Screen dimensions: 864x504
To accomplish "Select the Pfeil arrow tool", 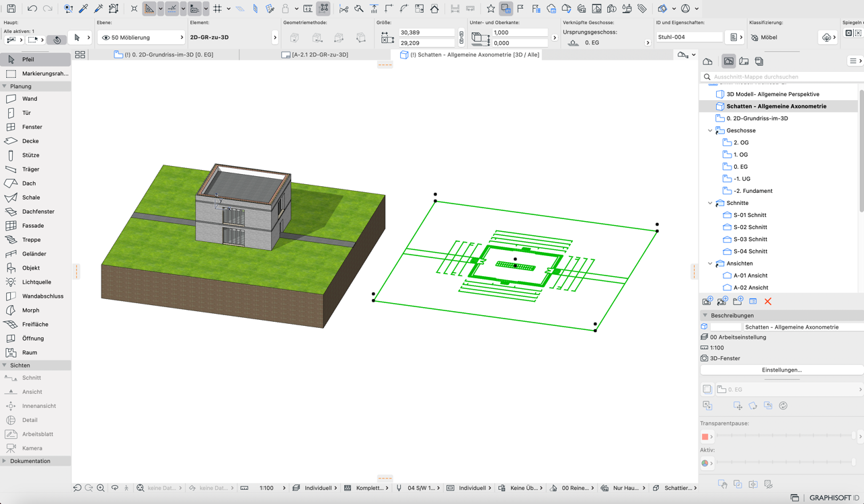I will [36, 59].
